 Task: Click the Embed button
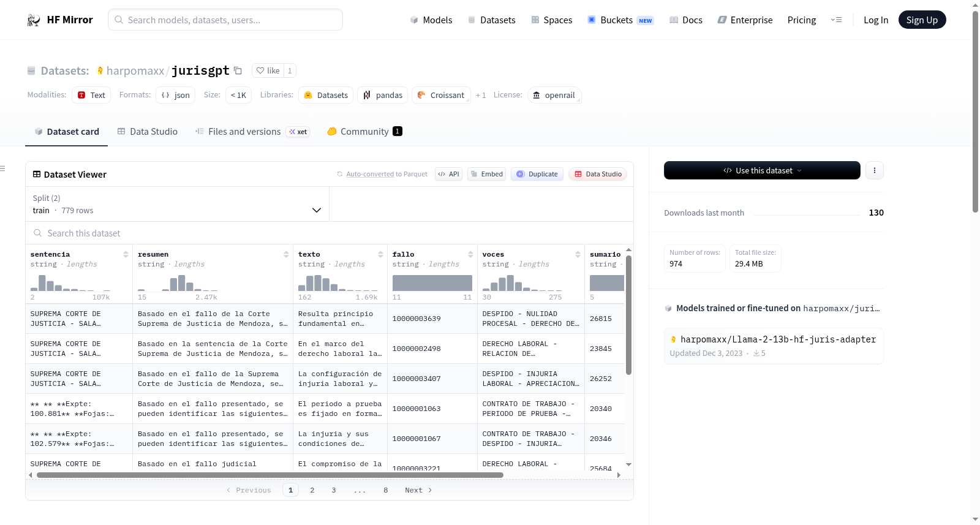pos(486,174)
